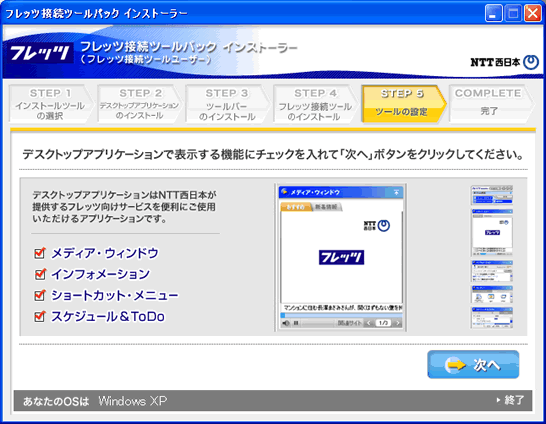Click the pause icon in media preview
Screen dimensions: 546x424
pyautogui.click(x=296, y=323)
